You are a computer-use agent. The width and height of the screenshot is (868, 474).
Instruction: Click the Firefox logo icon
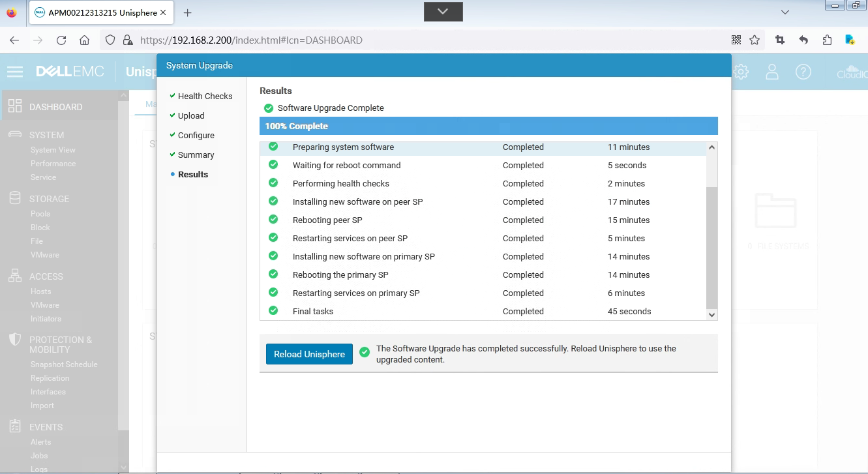click(12, 12)
